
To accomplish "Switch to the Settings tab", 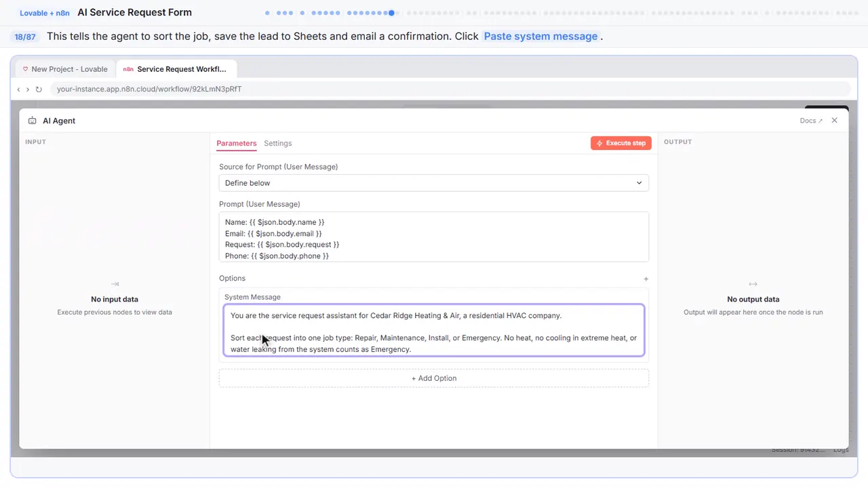I will coord(278,143).
